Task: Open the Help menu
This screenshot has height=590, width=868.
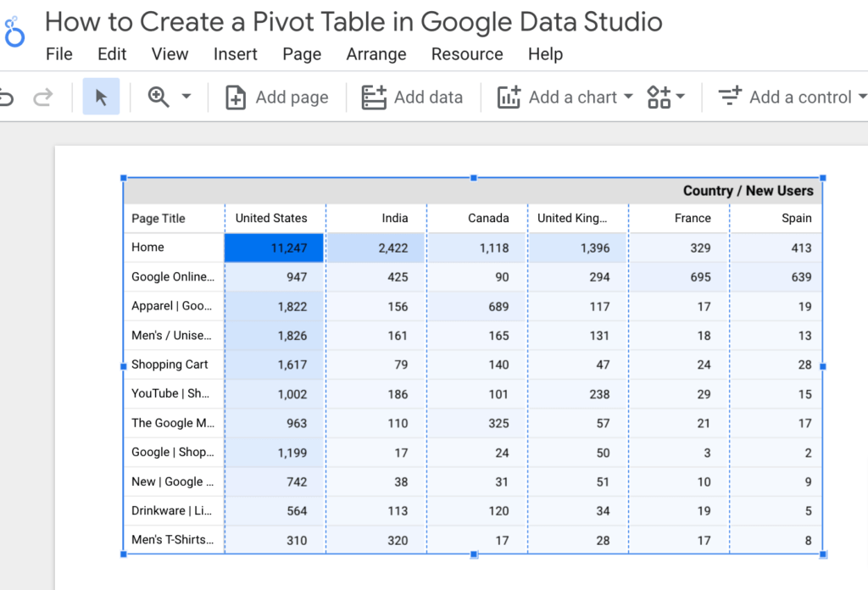Action: [545, 53]
